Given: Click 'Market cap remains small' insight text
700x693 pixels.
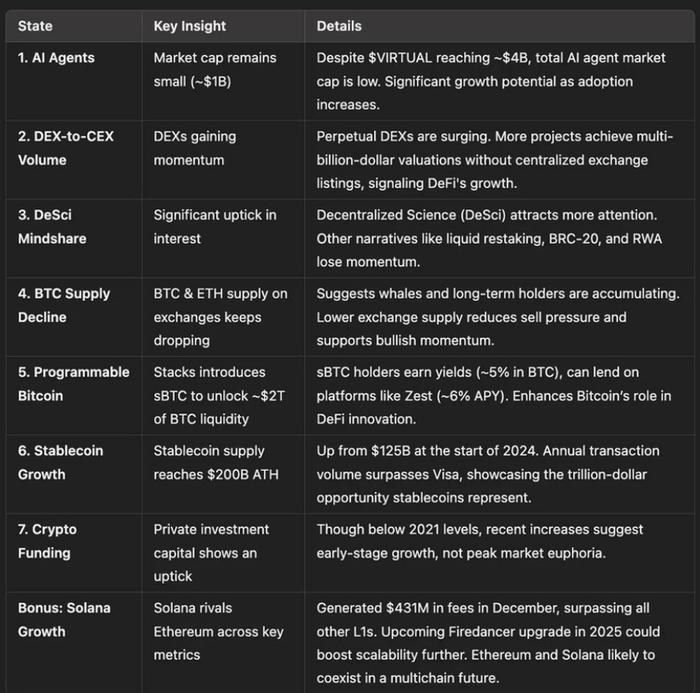Looking at the screenshot, I should pyautogui.click(x=215, y=70).
